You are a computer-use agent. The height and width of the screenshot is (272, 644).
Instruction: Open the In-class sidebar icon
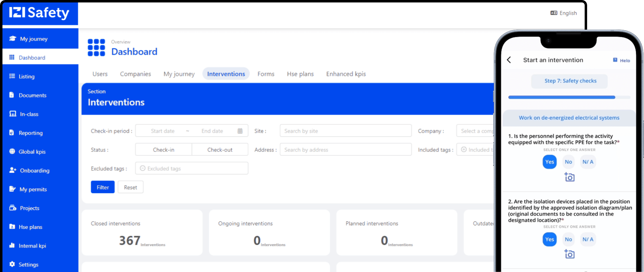pyautogui.click(x=13, y=114)
